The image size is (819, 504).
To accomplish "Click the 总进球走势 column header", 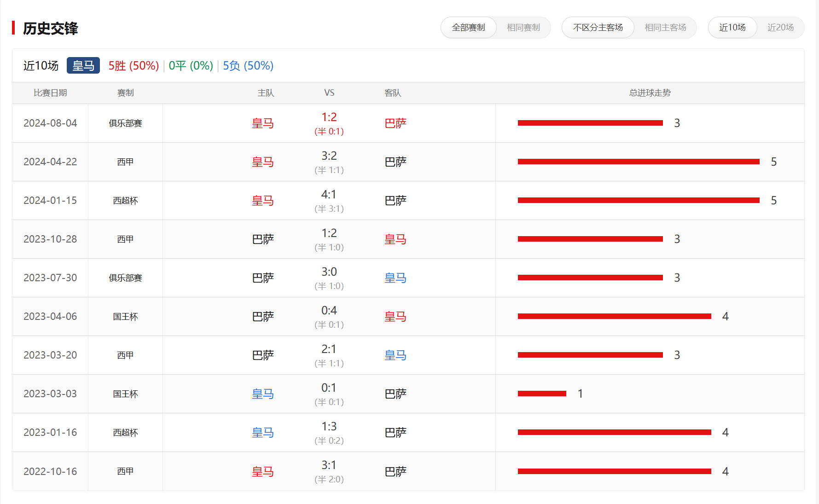I will [650, 93].
